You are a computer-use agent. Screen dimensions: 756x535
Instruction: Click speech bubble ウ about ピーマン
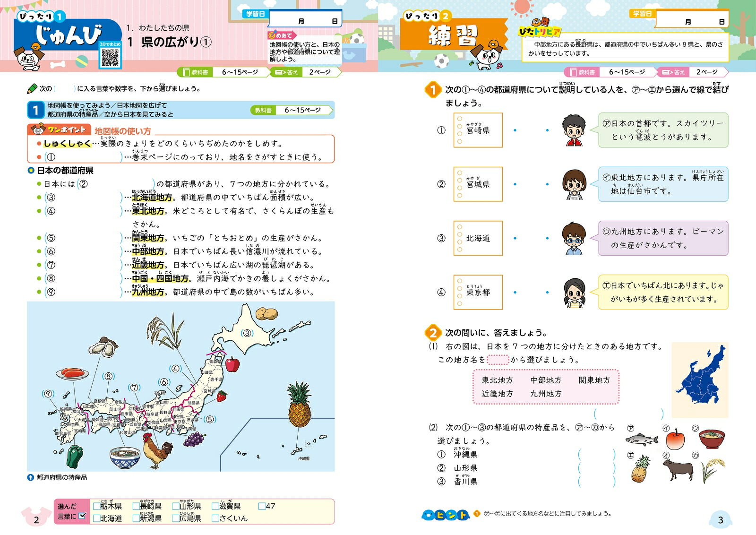663,238
